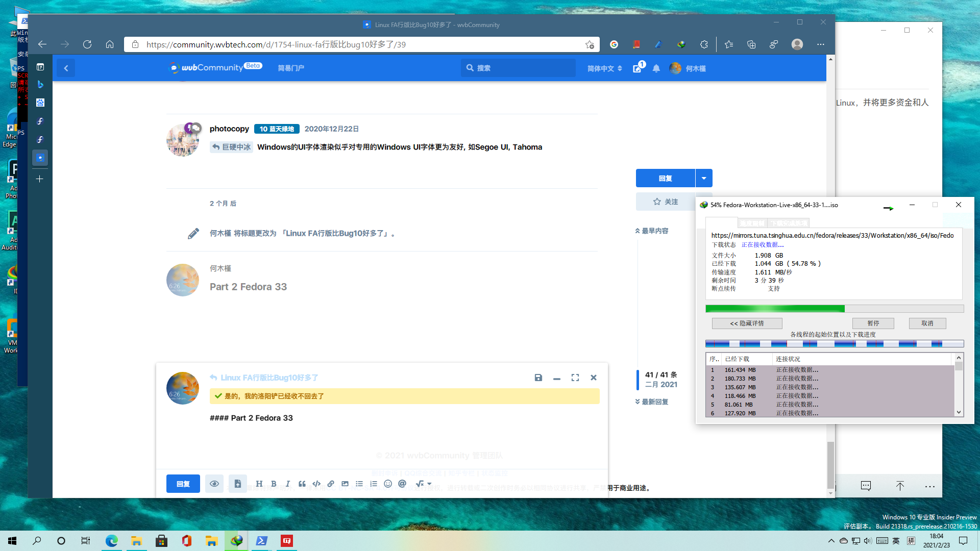Save draft with composer save icon
This screenshot has width=980, height=551.
(x=538, y=378)
